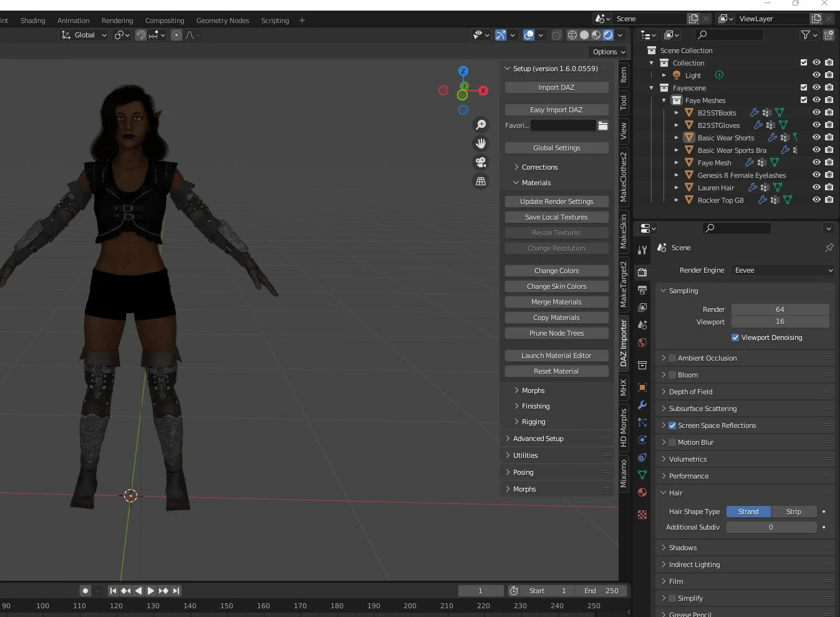Open the Object Data properties tab

point(642,475)
